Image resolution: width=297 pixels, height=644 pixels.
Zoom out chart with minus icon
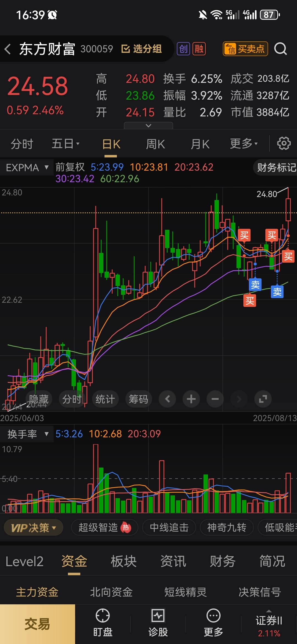click(x=215, y=399)
